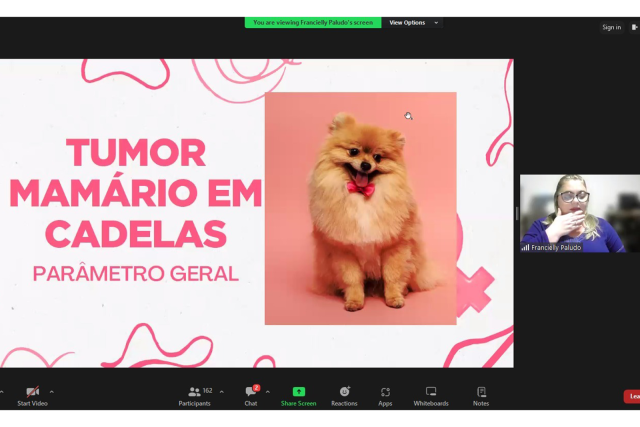Open the Chat panel
Image resolution: width=640 pixels, height=427 pixels.
coord(250,391)
